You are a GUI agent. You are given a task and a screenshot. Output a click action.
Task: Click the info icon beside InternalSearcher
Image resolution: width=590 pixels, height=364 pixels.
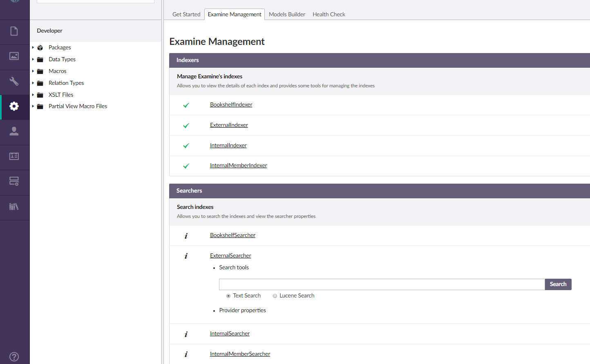pos(186,334)
